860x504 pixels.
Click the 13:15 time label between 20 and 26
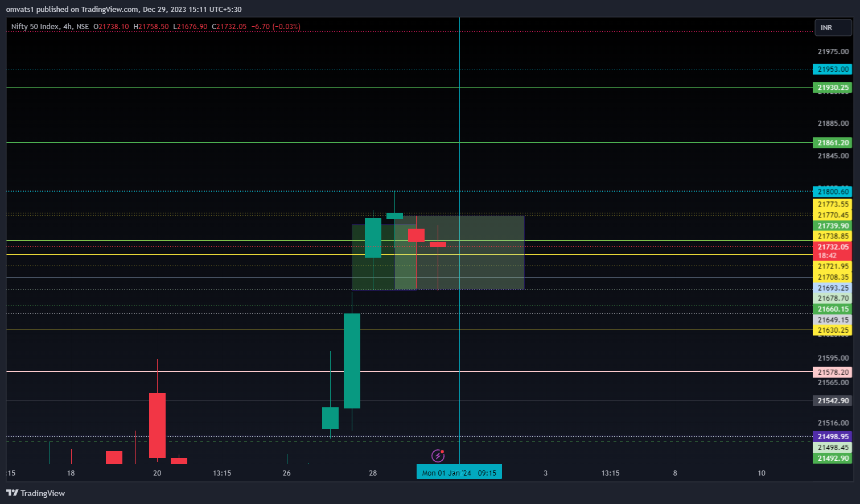pyautogui.click(x=222, y=473)
